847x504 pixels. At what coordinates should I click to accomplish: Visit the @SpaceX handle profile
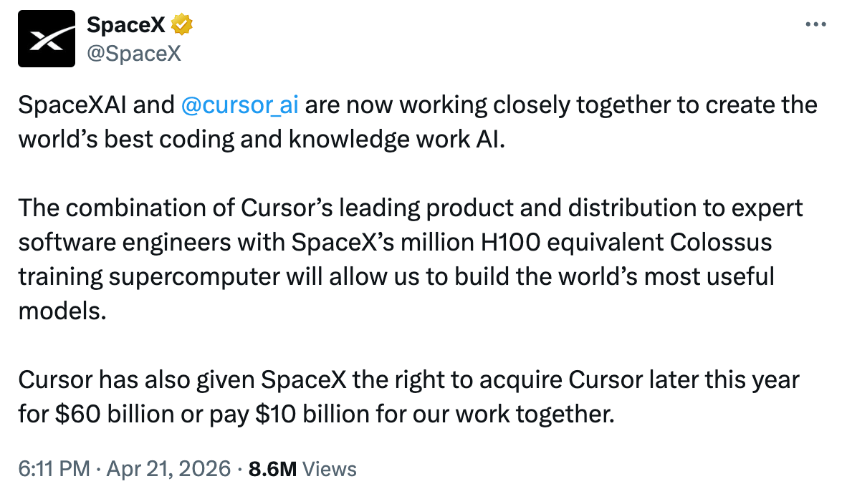click(134, 54)
